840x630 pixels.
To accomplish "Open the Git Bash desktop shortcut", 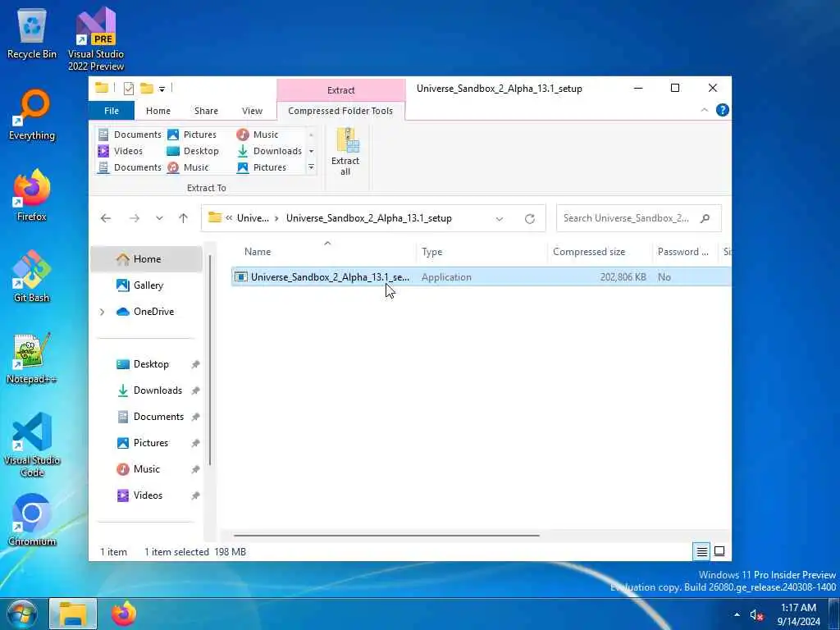I will [32, 276].
